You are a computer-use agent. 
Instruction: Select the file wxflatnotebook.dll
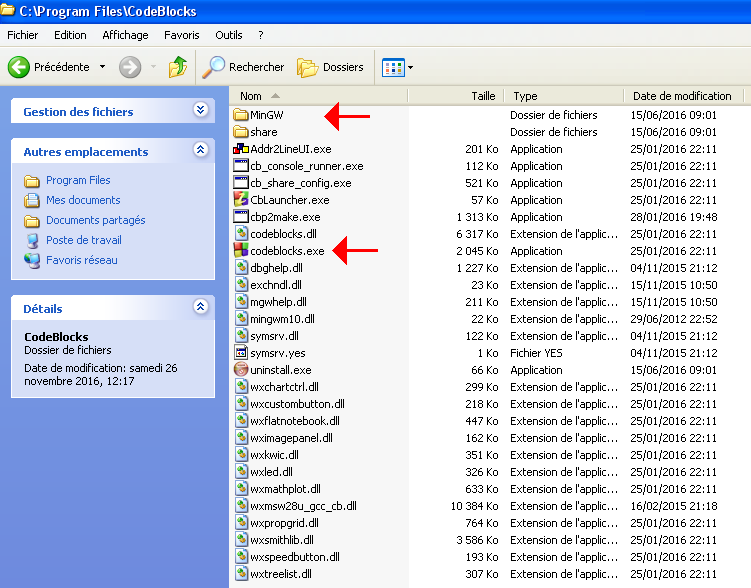pos(295,421)
